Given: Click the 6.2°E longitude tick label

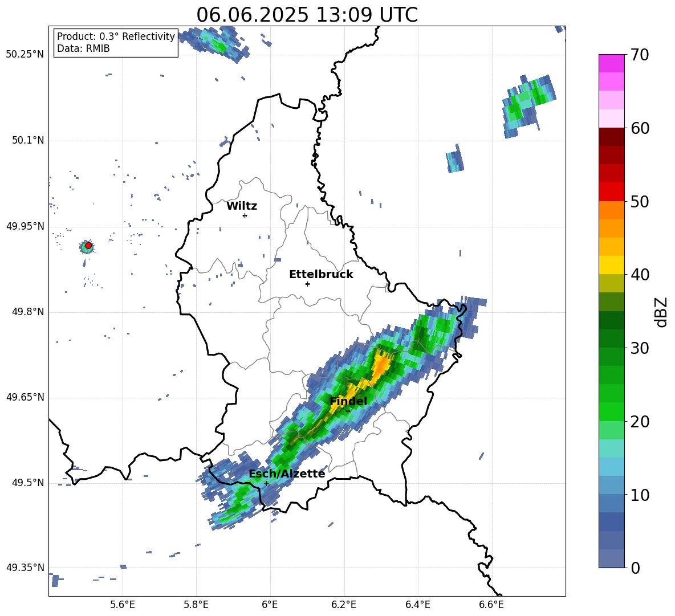Looking at the screenshot, I should [x=344, y=605].
